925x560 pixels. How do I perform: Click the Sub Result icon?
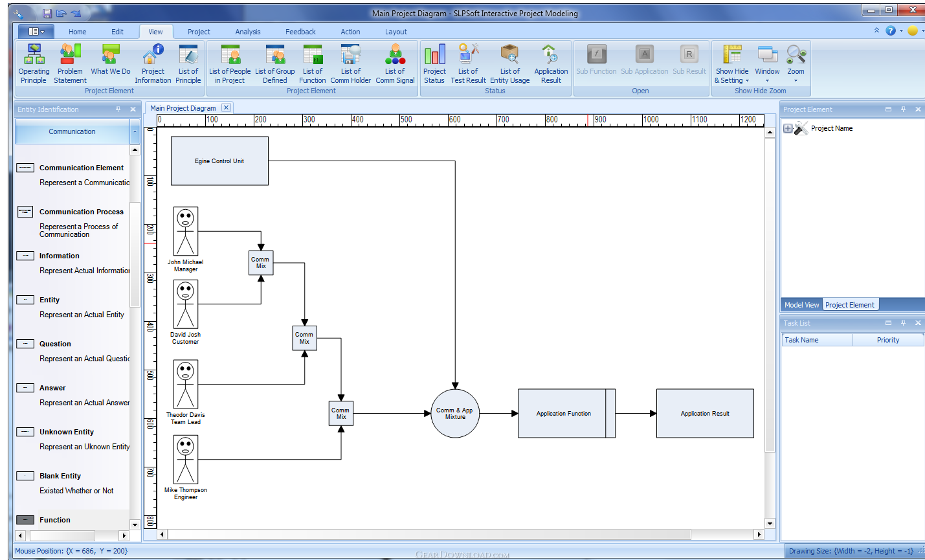click(689, 60)
